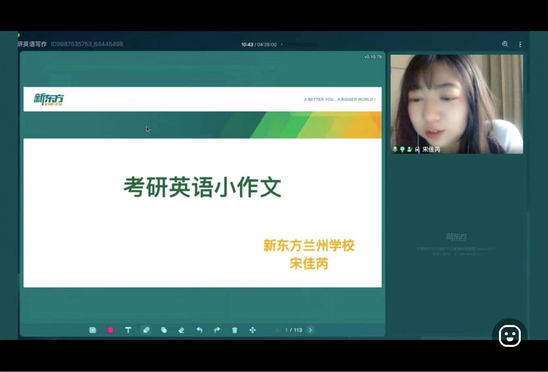Click the 10:43 playback time indicator
This screenshot has height=372, width=548.
247,44
